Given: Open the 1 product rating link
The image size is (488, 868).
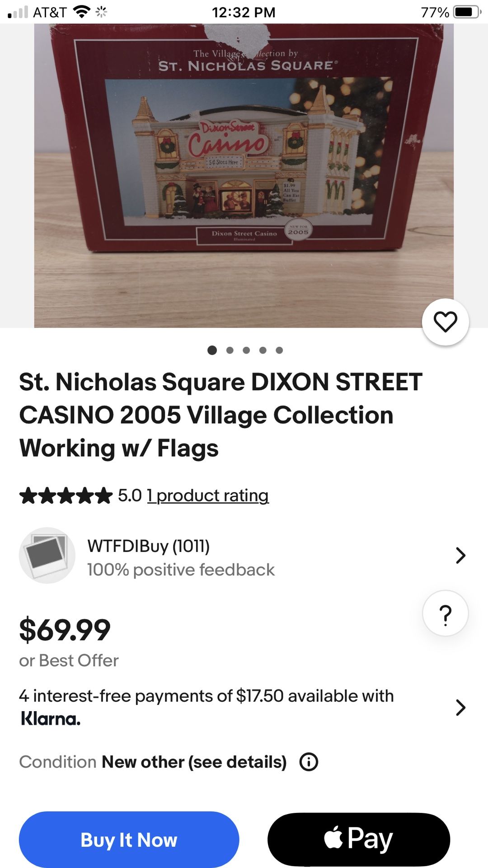Looking at the screenshot, I should (208, 495).
